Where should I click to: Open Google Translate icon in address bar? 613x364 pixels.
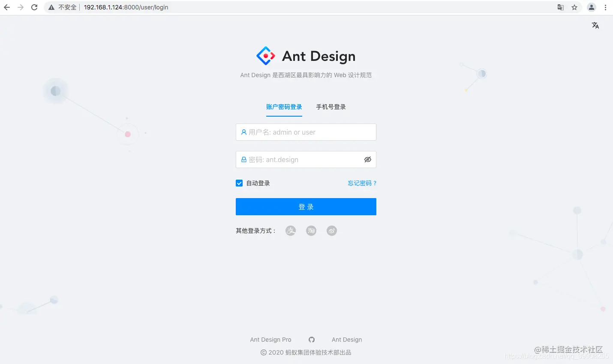pyautogui.click(x=560, y=7)
